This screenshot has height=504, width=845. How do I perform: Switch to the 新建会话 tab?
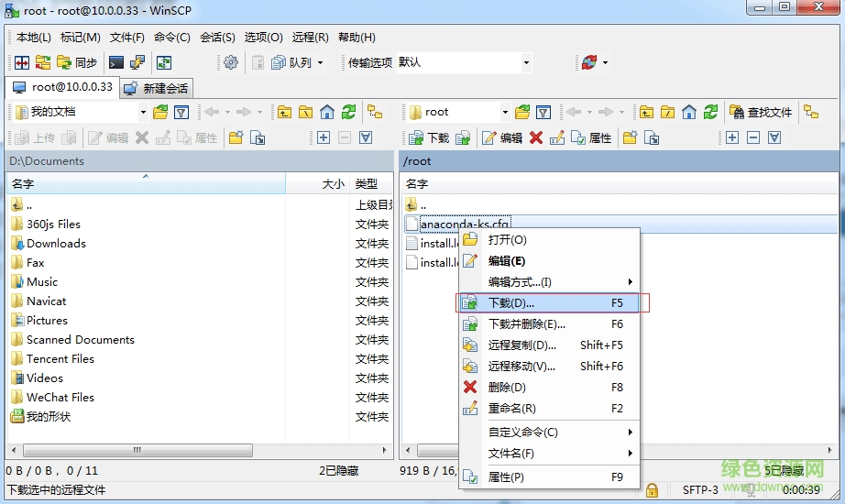click(156, 88)
